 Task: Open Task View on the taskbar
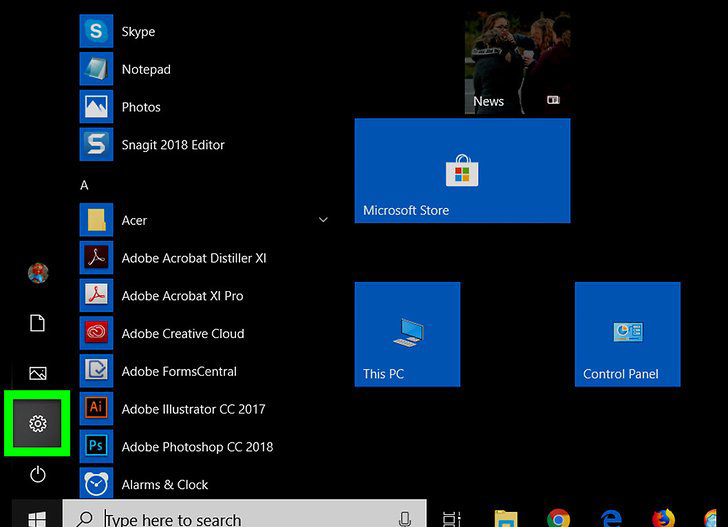click(x=451, y=519)
